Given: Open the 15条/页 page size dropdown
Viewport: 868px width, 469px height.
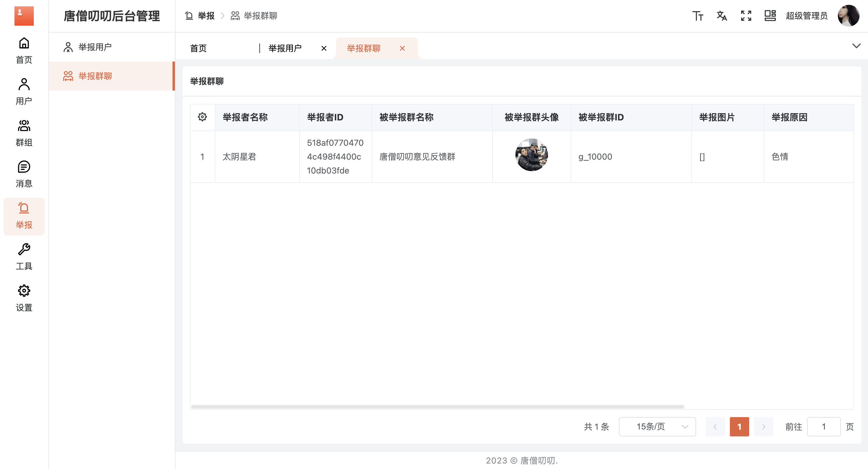Looking at the screenshot, I should tap(657, 426).
